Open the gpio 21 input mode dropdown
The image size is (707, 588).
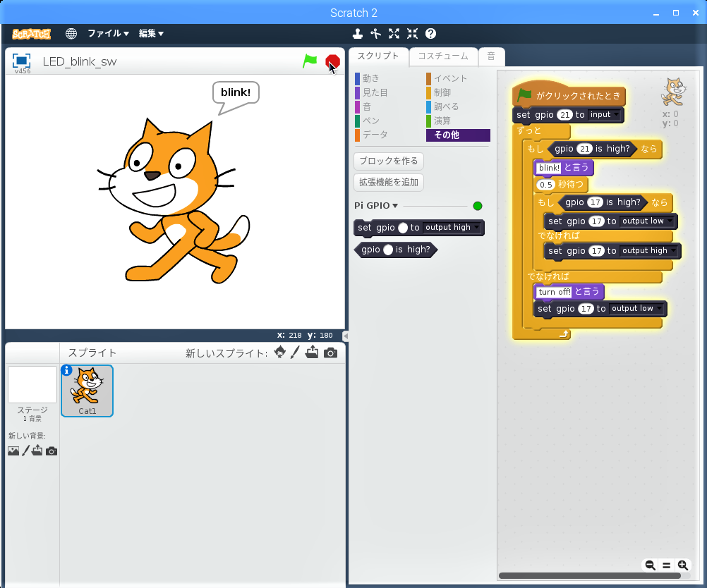click(x=604, y=114)
